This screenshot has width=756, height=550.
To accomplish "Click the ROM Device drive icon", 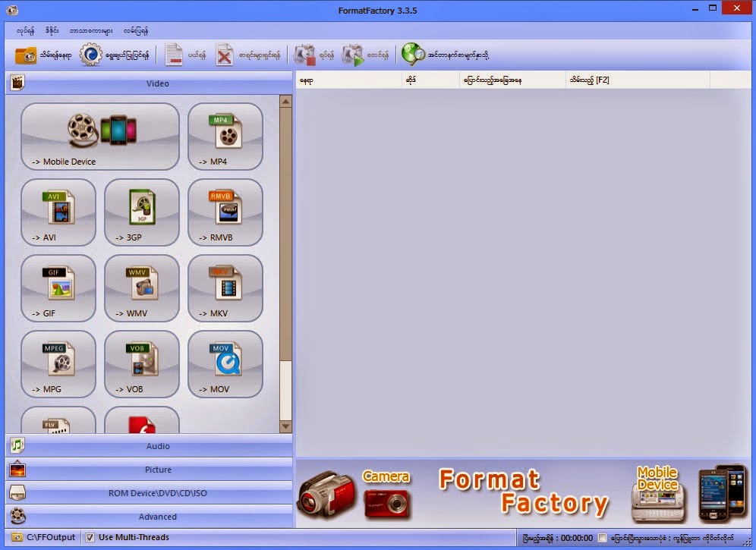I will [17, 492].
